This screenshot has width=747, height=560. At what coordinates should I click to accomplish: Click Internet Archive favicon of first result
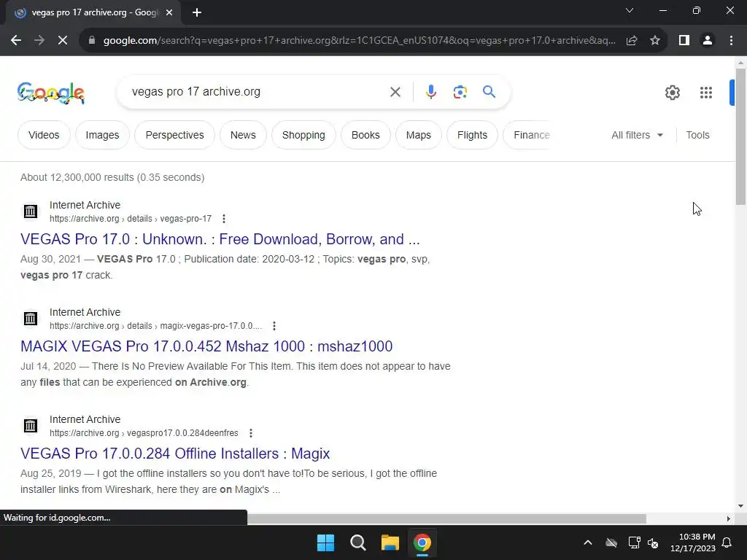31,211
